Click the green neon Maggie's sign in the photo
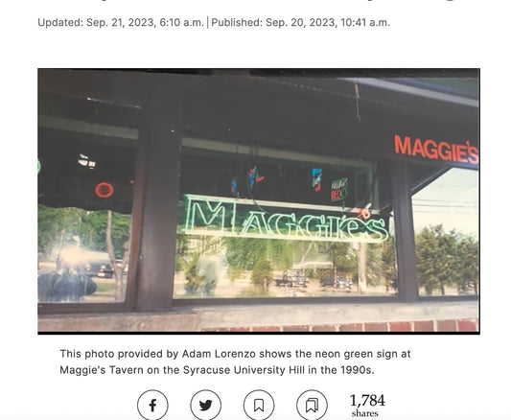 click(x=285, y=219)
